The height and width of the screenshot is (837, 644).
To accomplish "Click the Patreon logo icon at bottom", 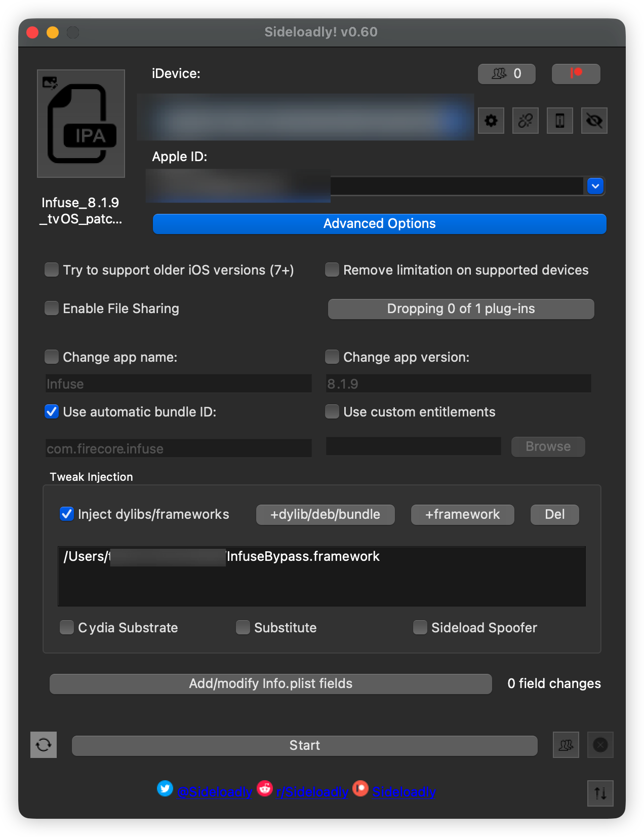I will tap(360, 789).
